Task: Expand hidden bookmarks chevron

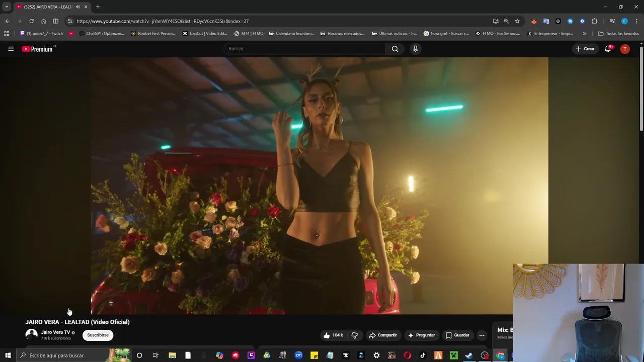Action: pos(584,34)
